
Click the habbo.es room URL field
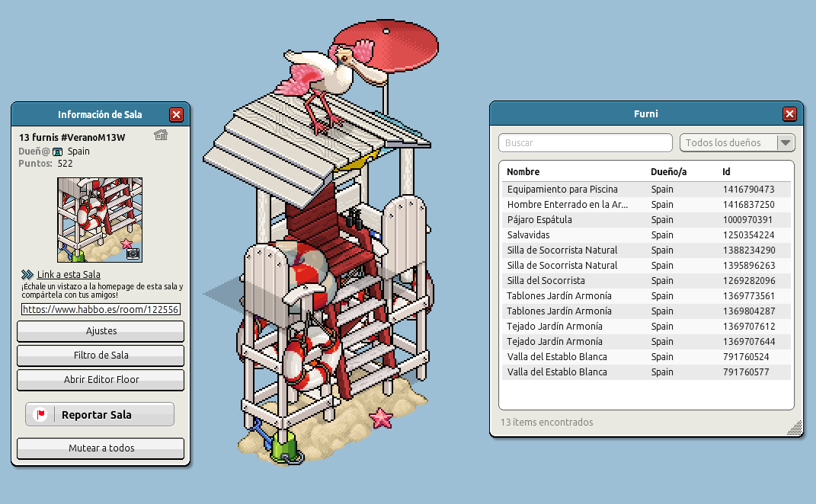click(101, 309)
